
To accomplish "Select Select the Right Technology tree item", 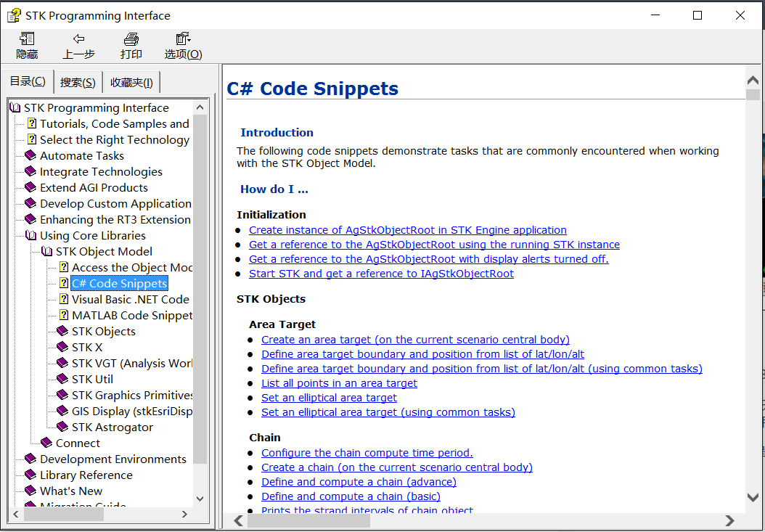I will tap(114, 140).
